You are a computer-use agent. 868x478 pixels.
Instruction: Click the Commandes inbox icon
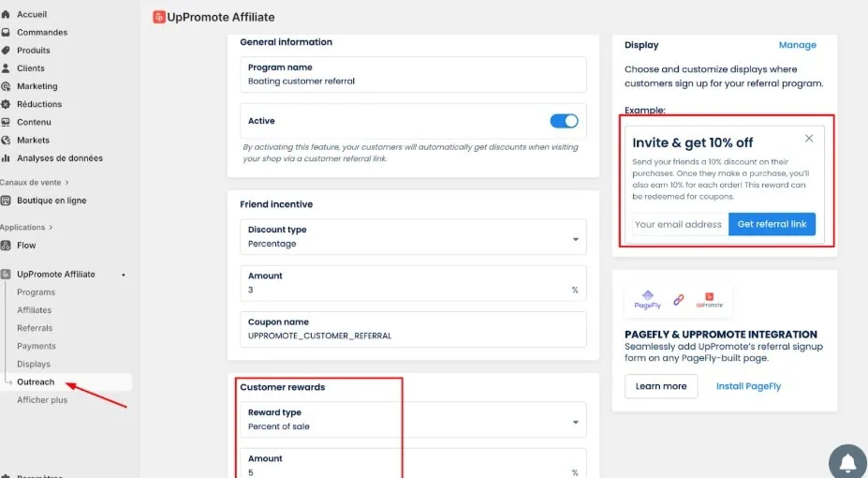6,32
